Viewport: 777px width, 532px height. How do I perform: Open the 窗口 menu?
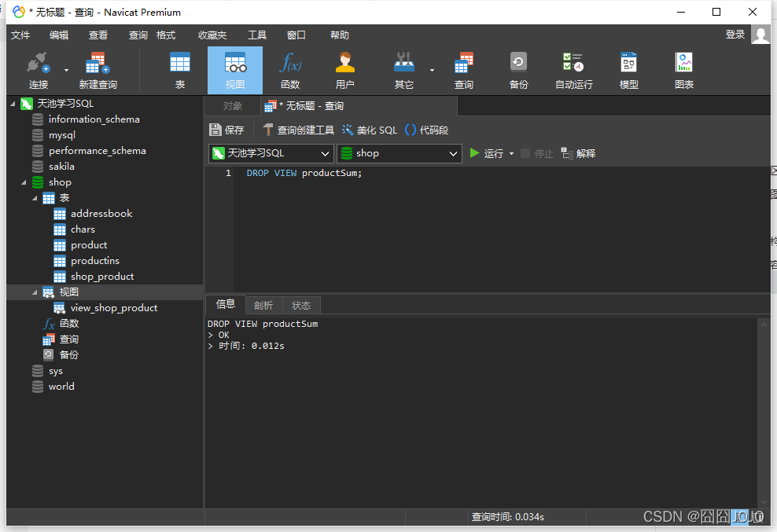(296, 35)
